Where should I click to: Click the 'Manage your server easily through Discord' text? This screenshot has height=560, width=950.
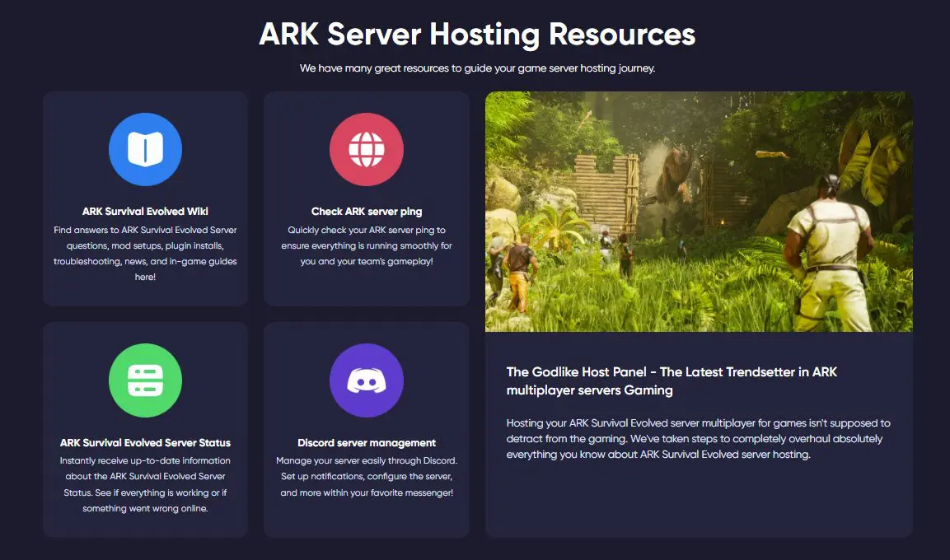pos(367,477)
